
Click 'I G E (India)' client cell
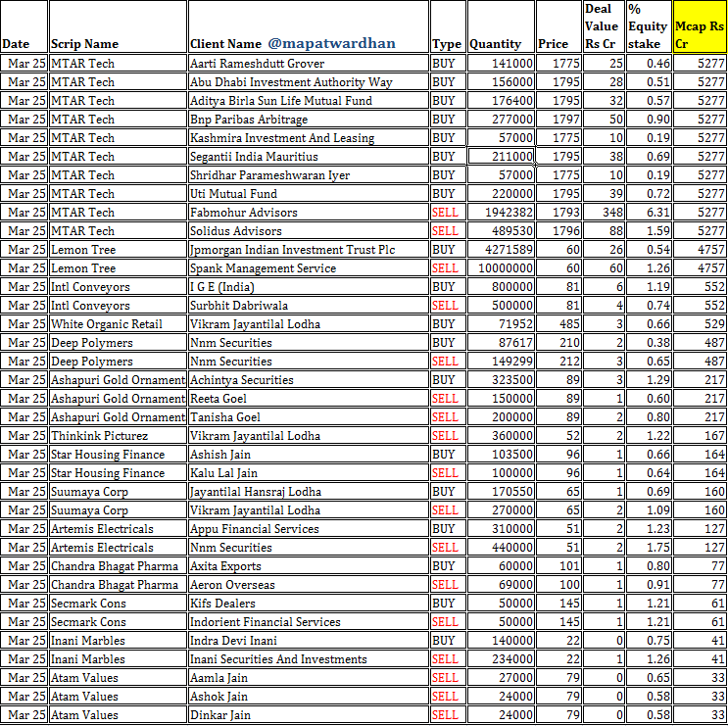(x=309, y=286)
